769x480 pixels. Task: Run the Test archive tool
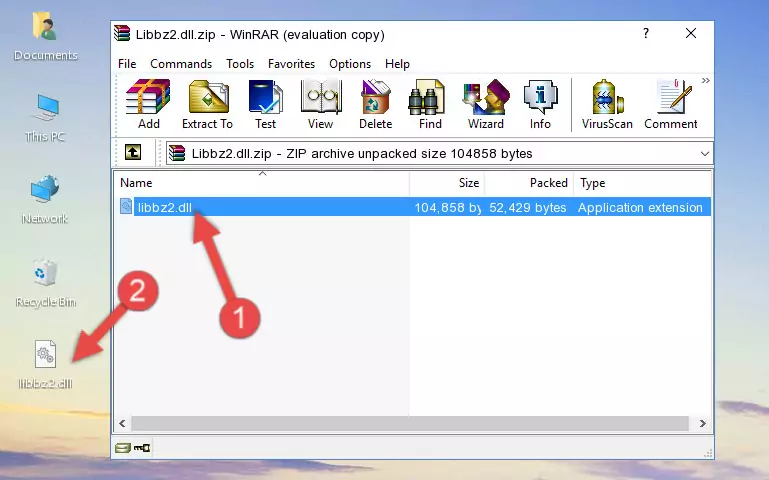265,104
